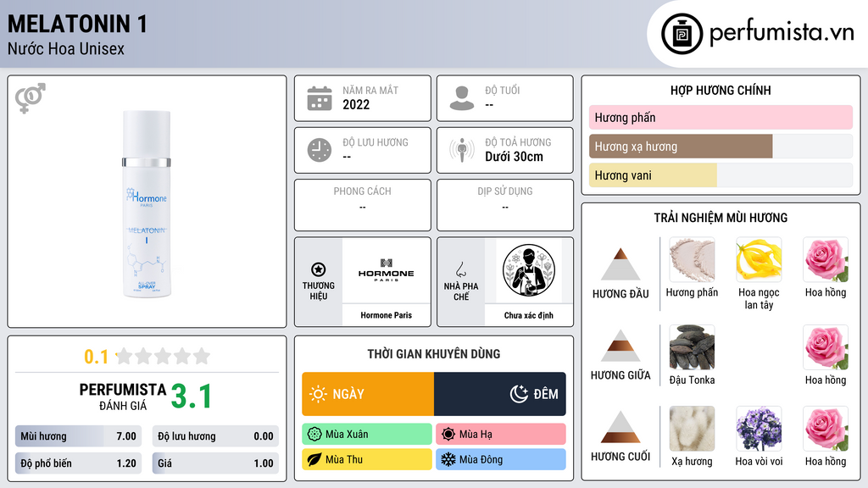Select the Ngày daytime segment

(x=368, y=394)
